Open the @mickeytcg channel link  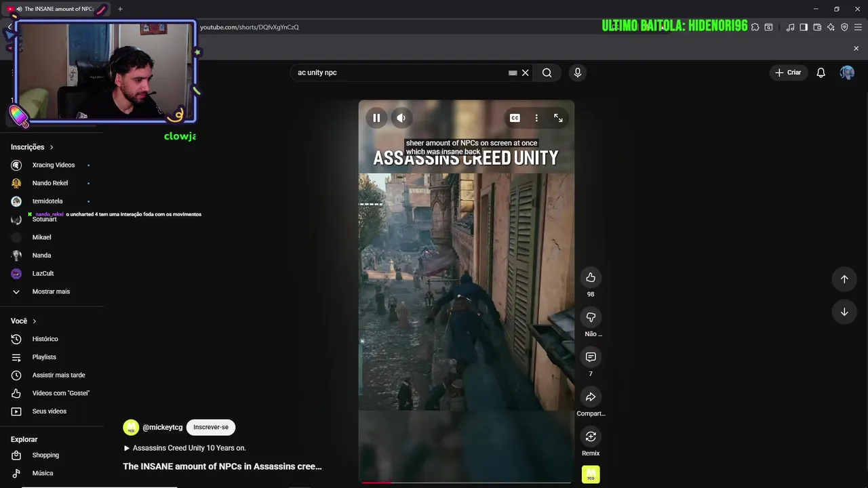pyautogui.click(x=163, y=427)
